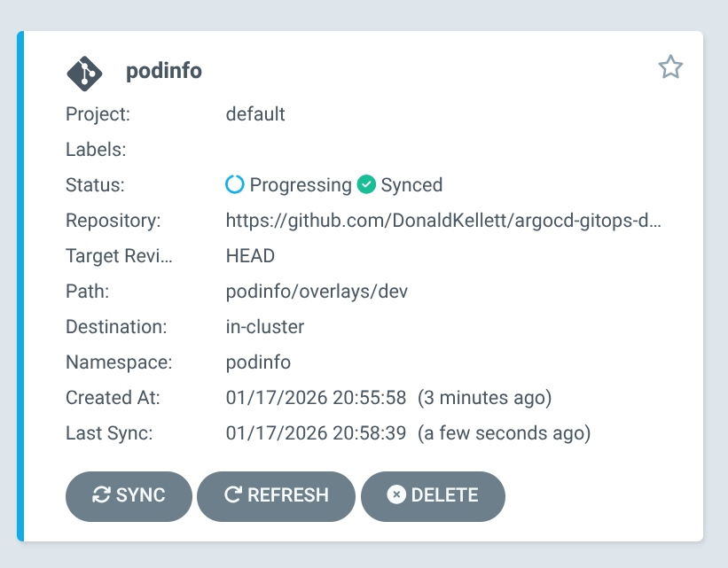Click the star outline near the card corner
This screenshot has height=568, width=728.
(670, 66)
